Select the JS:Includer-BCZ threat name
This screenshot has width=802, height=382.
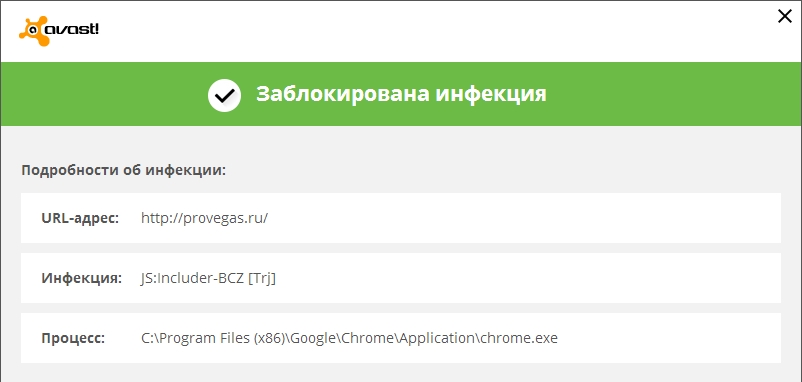[192, 278]
